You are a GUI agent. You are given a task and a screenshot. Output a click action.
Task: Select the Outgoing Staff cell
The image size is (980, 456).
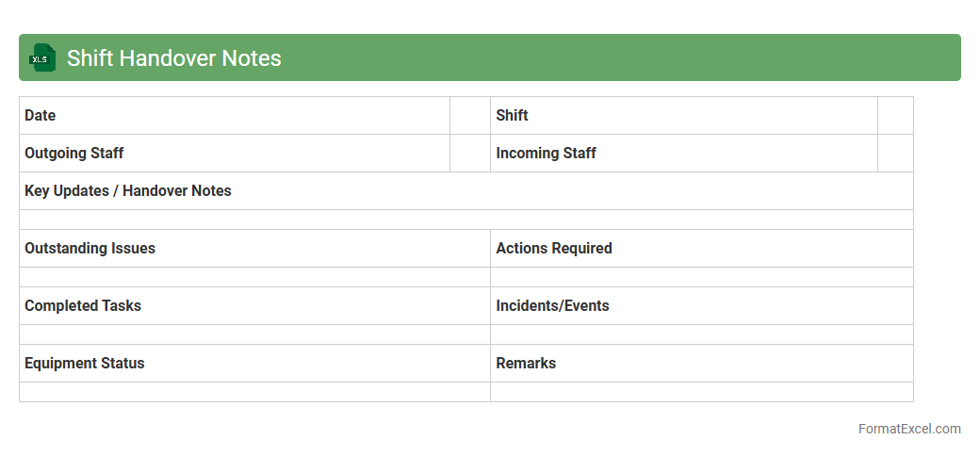(235, 154)
